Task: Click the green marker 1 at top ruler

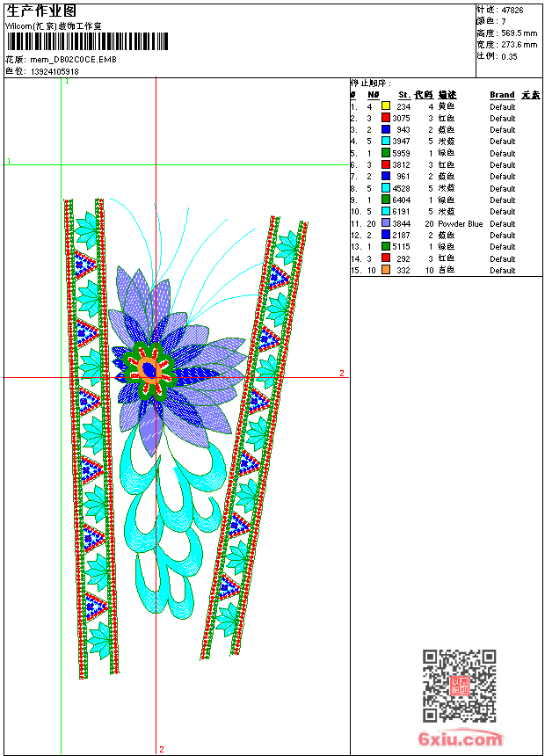Action: point(67,81)
